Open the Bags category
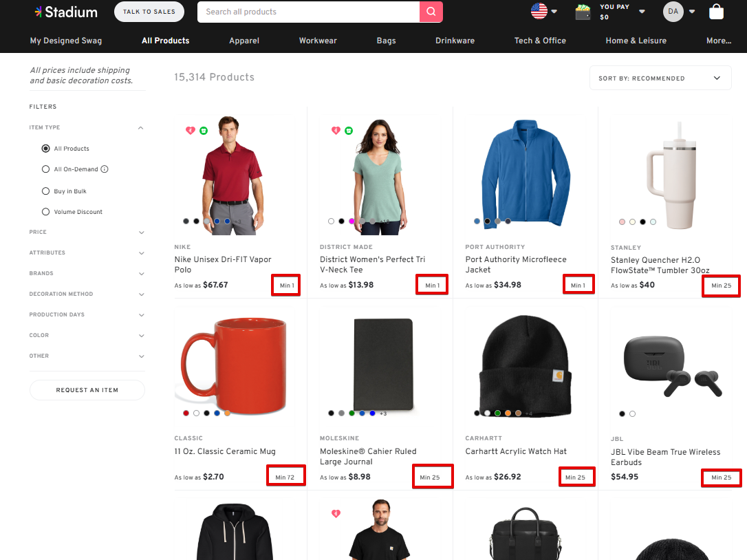This screenshot has height=560, width=747. coord(386,41)
